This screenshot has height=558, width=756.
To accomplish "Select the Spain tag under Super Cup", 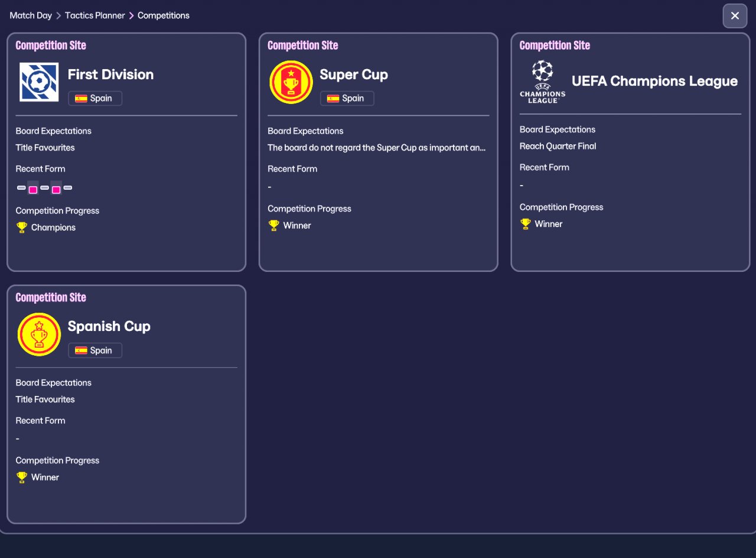I will coord(347,99).
